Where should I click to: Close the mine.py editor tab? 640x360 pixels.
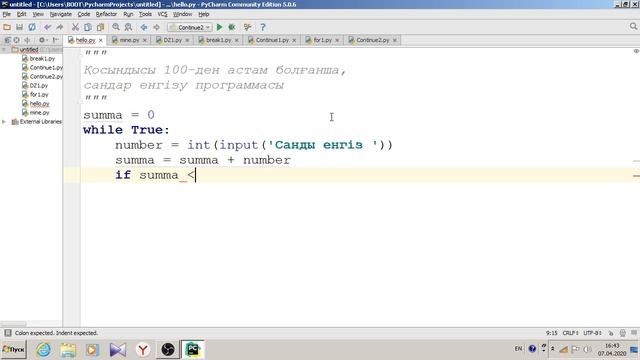tap(144, 40)
